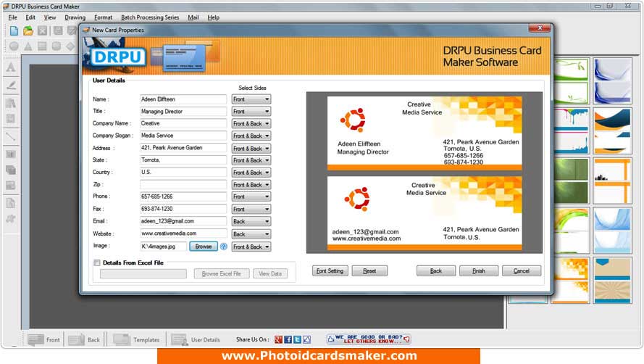Open the Mail menu
This screenshot has width=644, height=364.
pyautogui.click(x=193, y=17)
